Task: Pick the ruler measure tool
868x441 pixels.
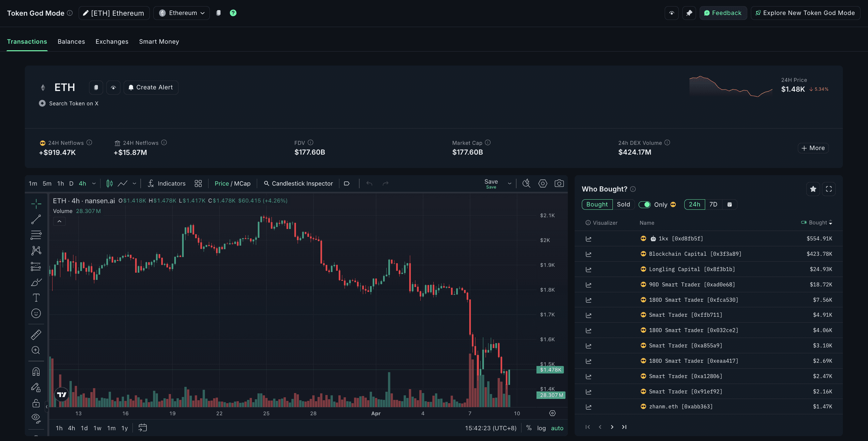Action: 36,335
